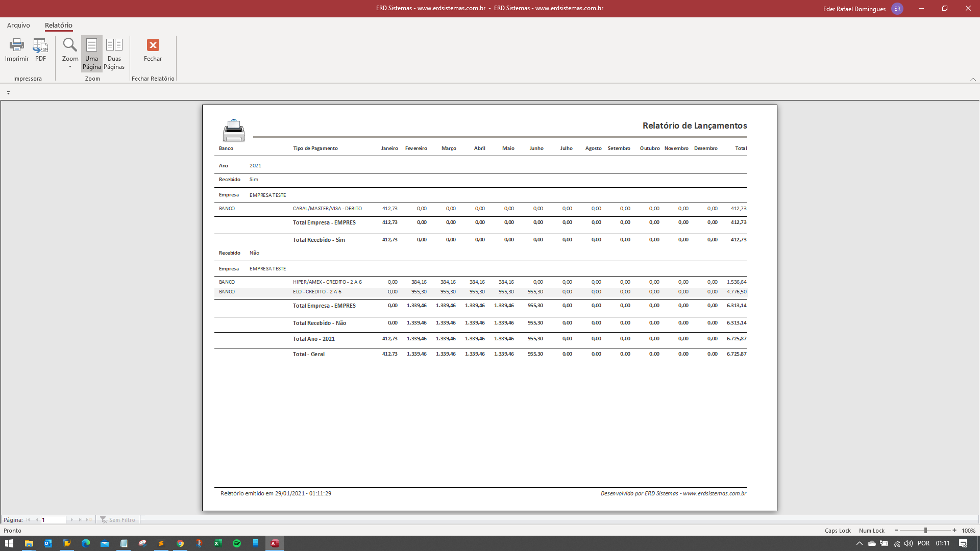
Task: Click the 100% zoom level text
Action: click(x=968, y=531)
